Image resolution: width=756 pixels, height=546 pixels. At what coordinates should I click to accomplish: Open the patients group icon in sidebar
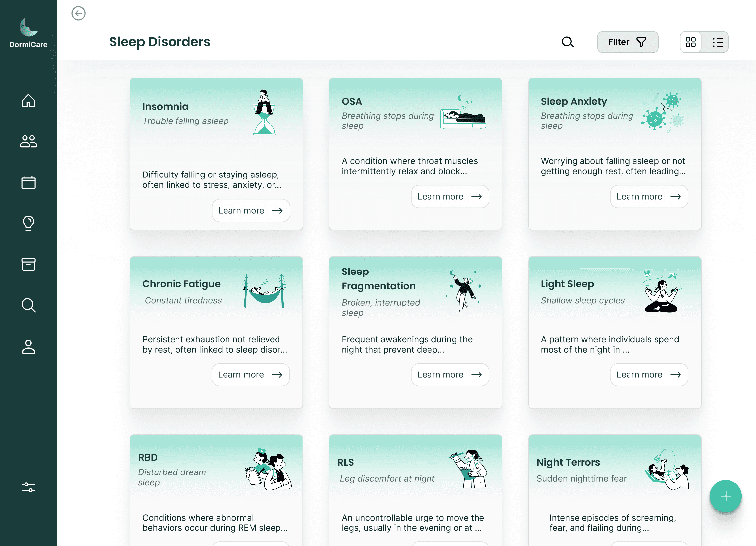tap(28, 141)
